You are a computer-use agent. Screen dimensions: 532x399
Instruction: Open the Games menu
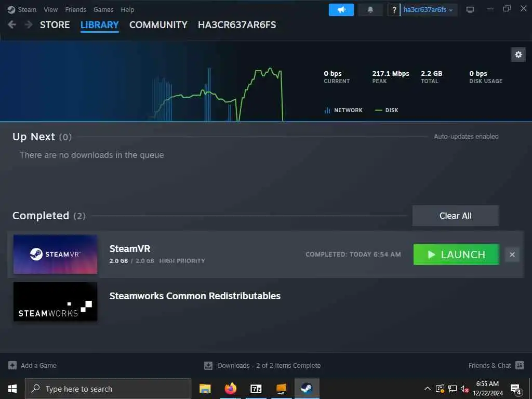tap(103, 9)
